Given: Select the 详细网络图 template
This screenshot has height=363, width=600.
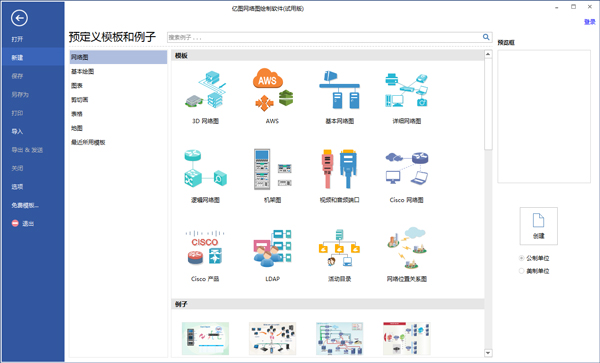Looking at the screenshot, I should pyautogui.click(x=406, y=90).
